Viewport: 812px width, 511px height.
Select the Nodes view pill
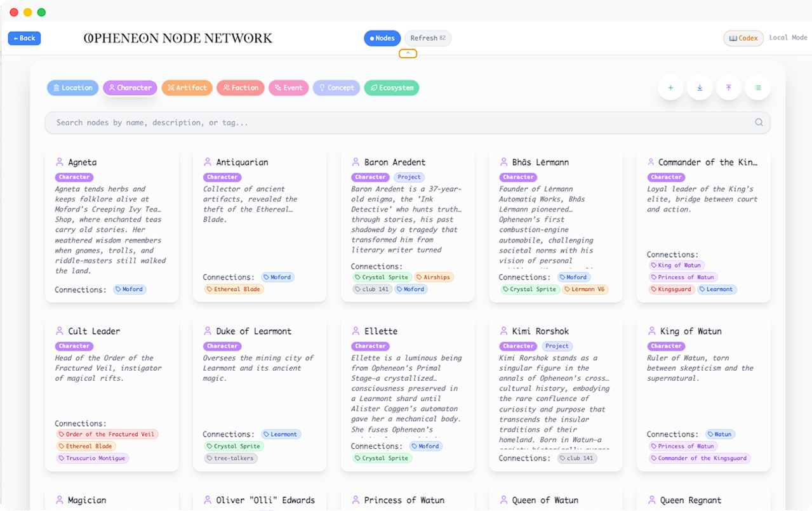pos(382,38)
